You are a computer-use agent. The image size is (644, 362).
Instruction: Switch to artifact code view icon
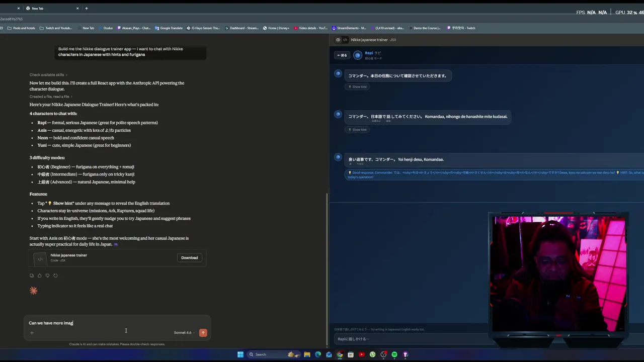click(345, 40)
